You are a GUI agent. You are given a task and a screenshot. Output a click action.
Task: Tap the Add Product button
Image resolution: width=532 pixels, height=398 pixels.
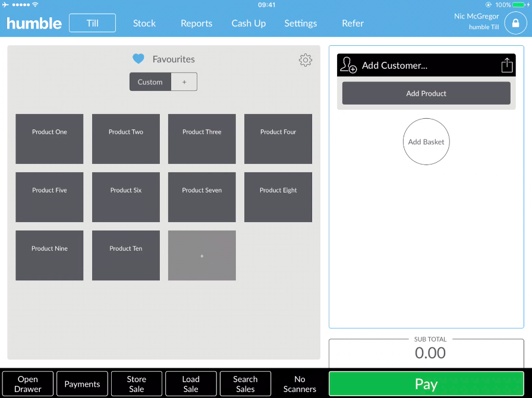(x=426, y=93)
